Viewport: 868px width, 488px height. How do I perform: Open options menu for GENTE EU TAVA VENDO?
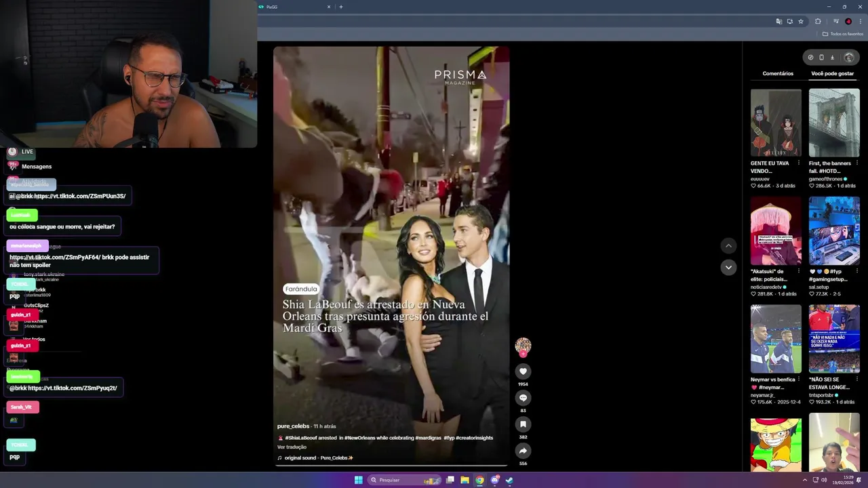point(798,163)
